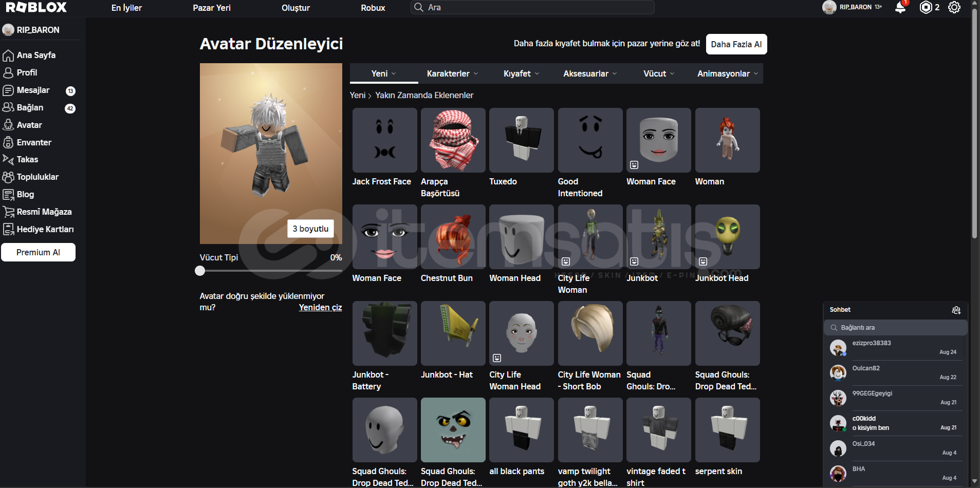Open Robux top menu
The height and width of the screenshot is (488, 980).
click(373, 8)
